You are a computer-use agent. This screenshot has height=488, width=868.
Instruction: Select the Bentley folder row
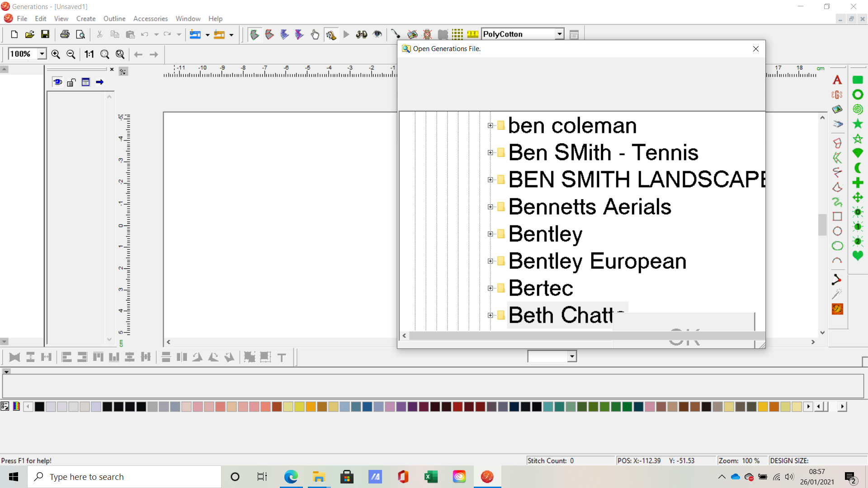pyautogui.click(x=545, y=234)
